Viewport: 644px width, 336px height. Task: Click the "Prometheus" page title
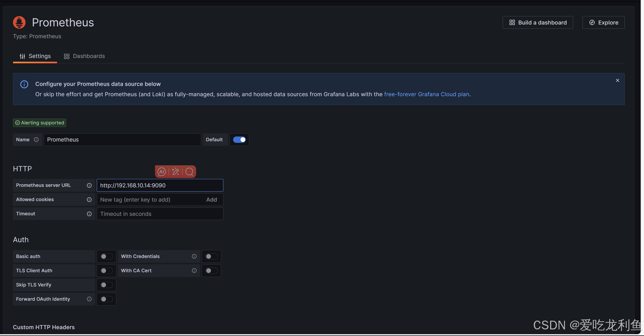pyautogui.click(x=63, y=22)
